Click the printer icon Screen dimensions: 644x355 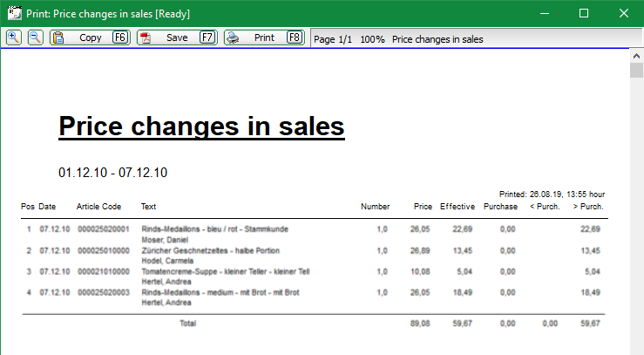coord(233,38)
